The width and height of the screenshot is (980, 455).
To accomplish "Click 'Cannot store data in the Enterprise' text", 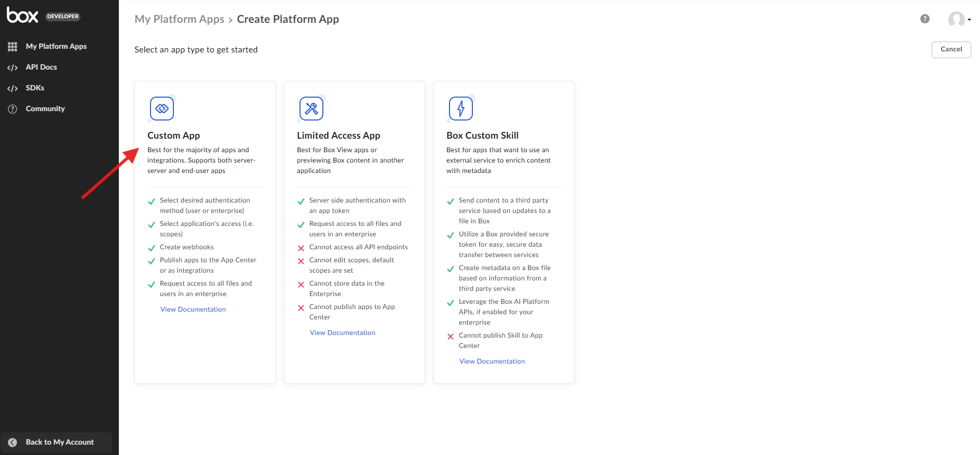I will 347,289.
